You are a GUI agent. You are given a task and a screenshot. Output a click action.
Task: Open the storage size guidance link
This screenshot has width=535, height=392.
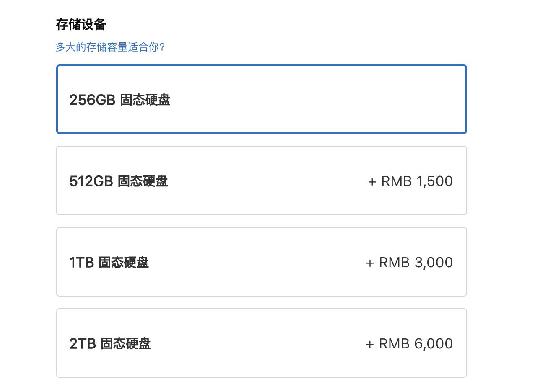click(110, 47)
